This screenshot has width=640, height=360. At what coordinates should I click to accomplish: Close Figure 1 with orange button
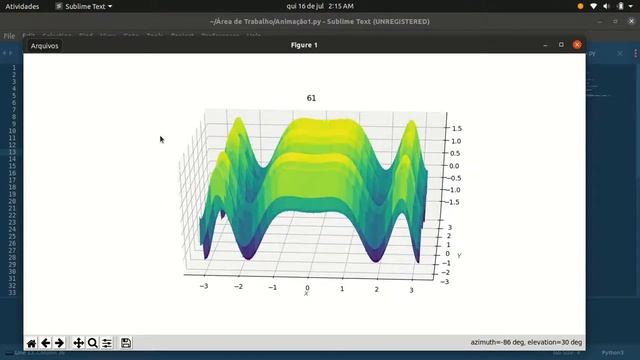tap(577, 45)
